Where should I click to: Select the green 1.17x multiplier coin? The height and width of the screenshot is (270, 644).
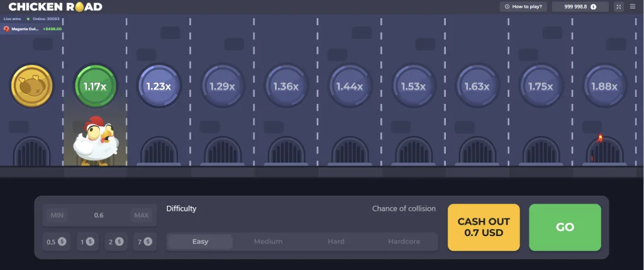coord(95,86)
